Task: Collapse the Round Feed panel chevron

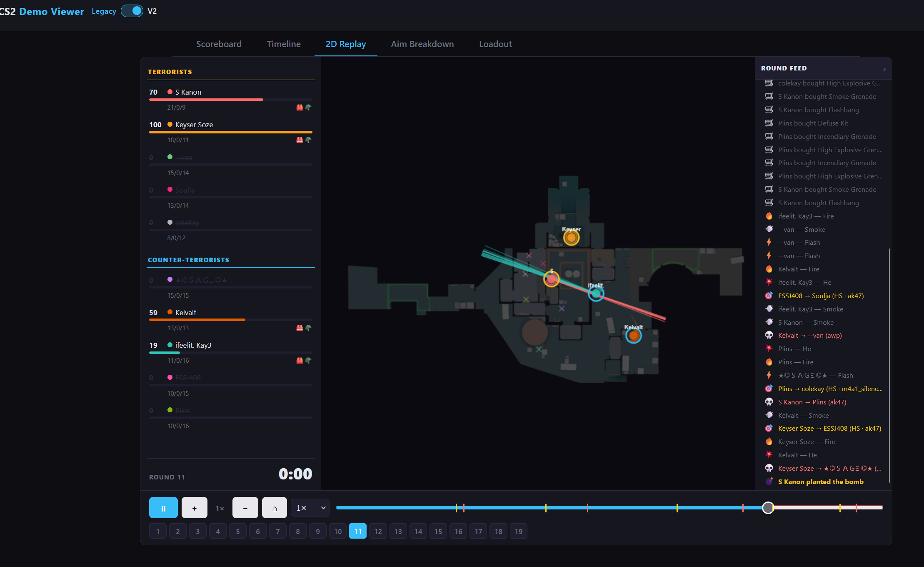Action: coord(884,69)
